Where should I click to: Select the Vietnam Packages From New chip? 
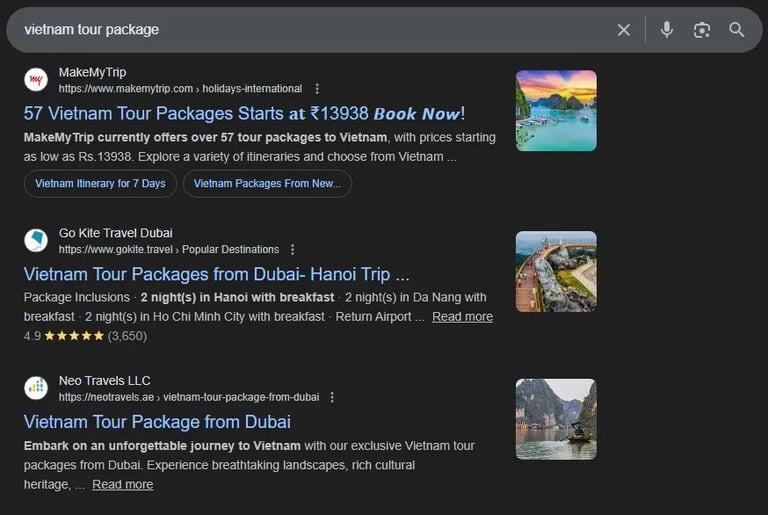(267, 184)
